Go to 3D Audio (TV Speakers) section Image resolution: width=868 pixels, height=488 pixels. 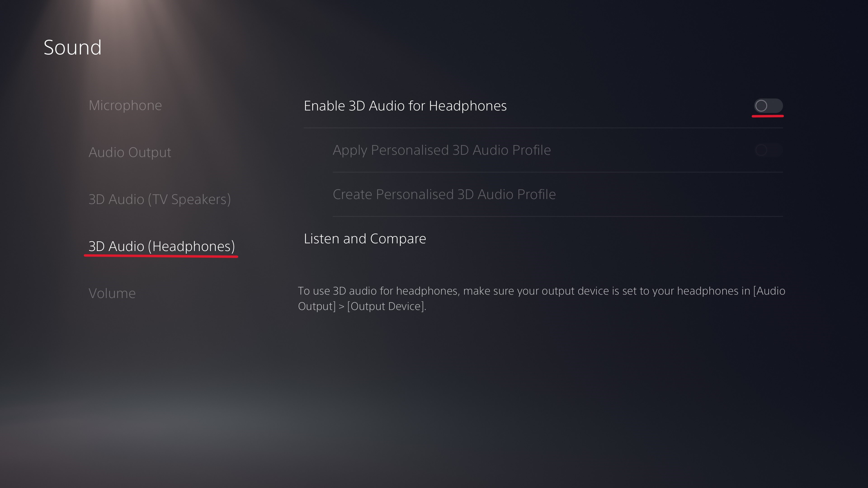159,199
